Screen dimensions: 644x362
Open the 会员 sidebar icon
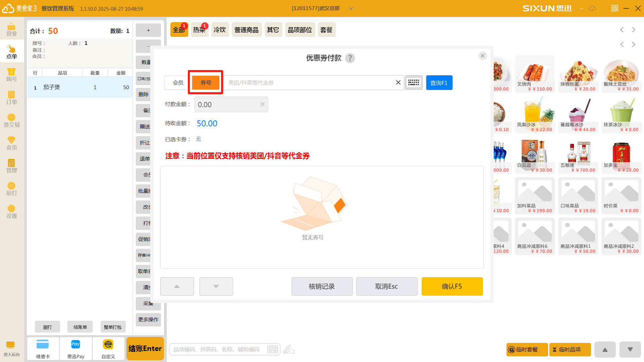[x=11, y=143]
